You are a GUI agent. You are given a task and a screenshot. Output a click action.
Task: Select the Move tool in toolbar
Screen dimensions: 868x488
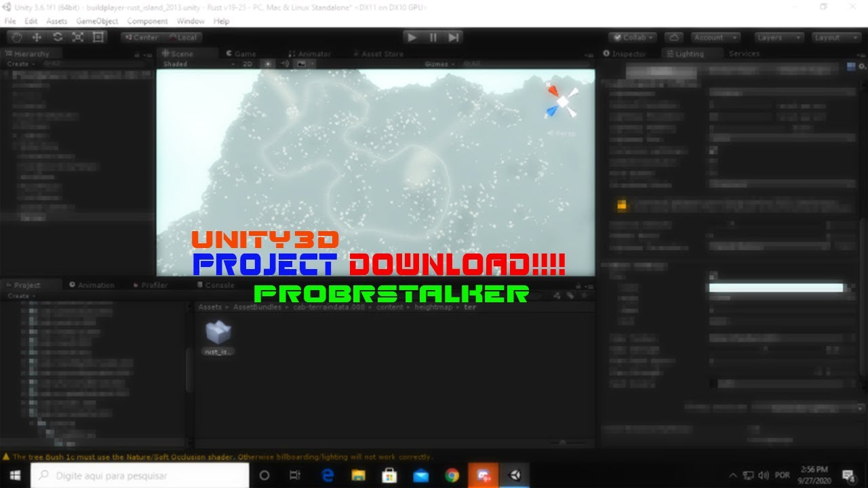pyautogui.click(x=37, y=37)
